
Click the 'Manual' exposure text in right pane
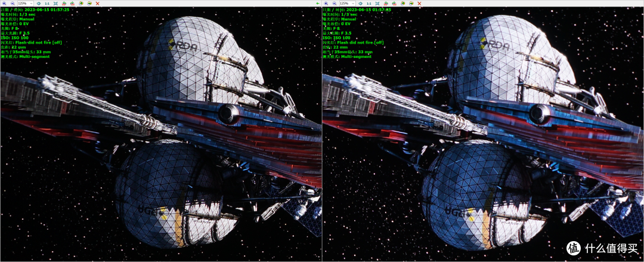348,19
